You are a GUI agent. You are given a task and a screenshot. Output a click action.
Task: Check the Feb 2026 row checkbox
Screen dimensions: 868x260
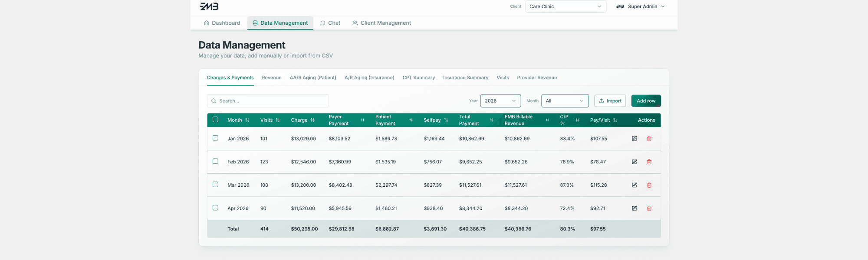215,161
